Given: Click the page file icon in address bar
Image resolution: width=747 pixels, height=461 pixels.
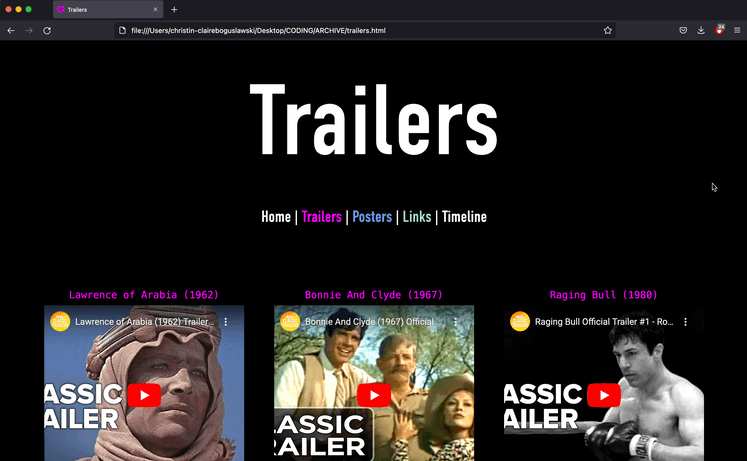Looking at the screenshot, I should pyautogui.click(x=122, y=30).
